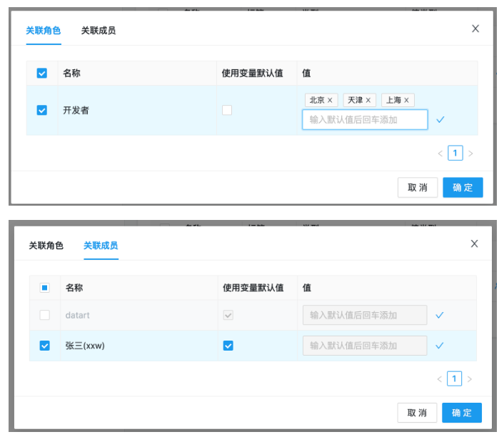Close the dialog listing datart member
The image size is (504, 437).
click(474, 243)
